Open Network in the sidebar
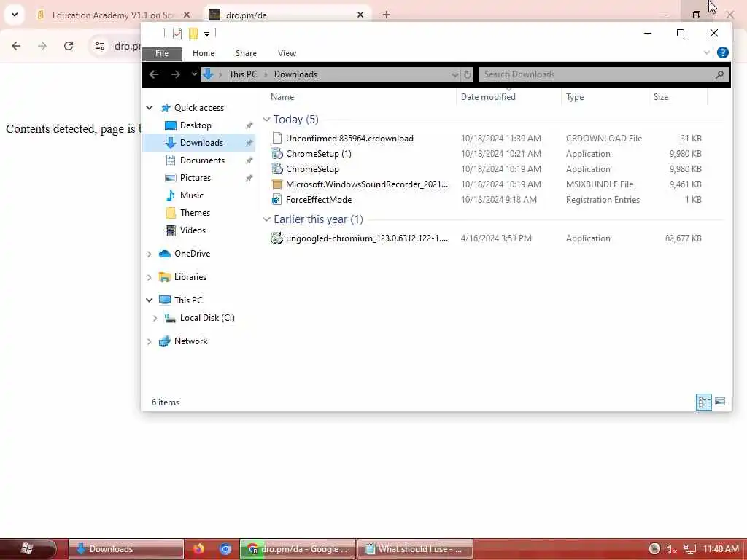Image resolution: width=747 pixels, height=560 pixels. tap(190, 341)
